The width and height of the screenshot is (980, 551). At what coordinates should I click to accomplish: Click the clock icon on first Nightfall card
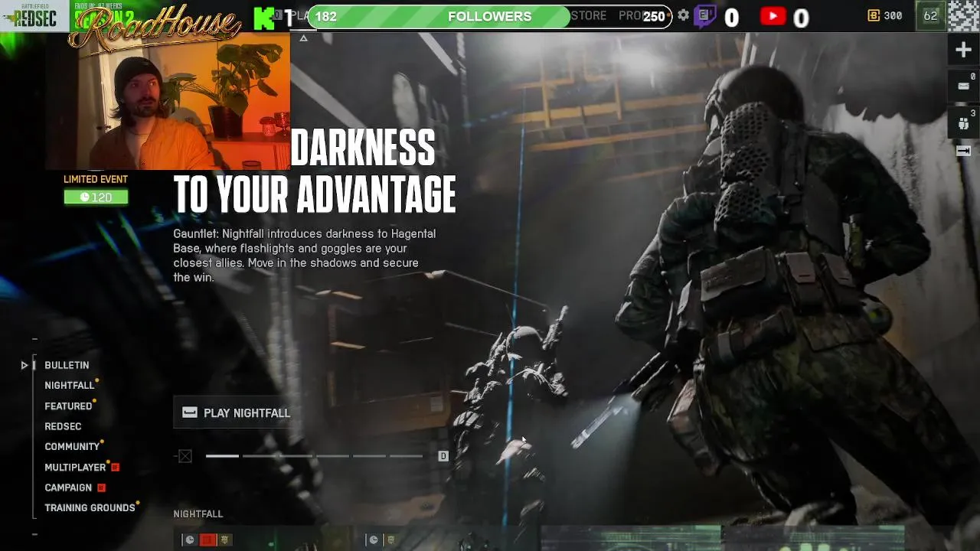point(189,540)
